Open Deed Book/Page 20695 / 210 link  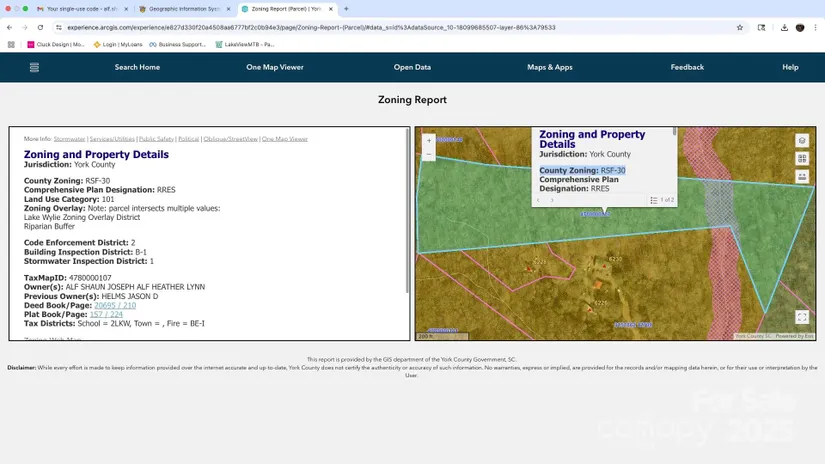(115, 305)
